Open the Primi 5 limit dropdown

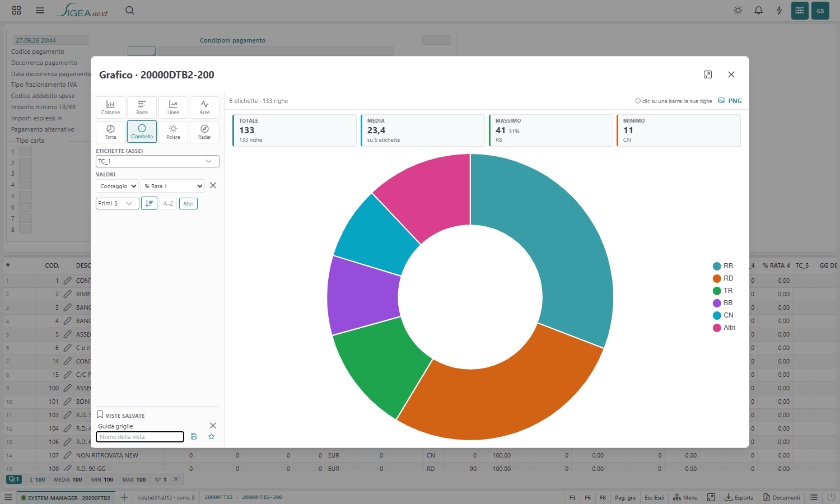pos(117,203)
